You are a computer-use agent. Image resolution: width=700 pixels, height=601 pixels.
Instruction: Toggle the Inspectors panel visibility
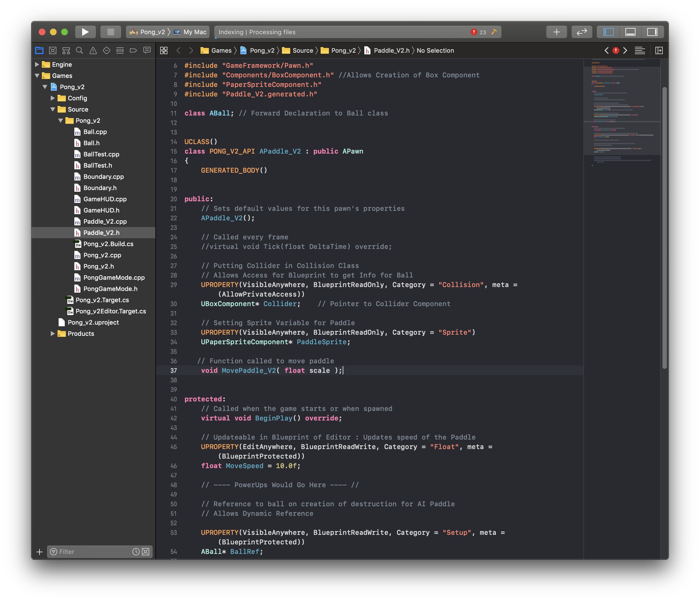tap(652, 32)
